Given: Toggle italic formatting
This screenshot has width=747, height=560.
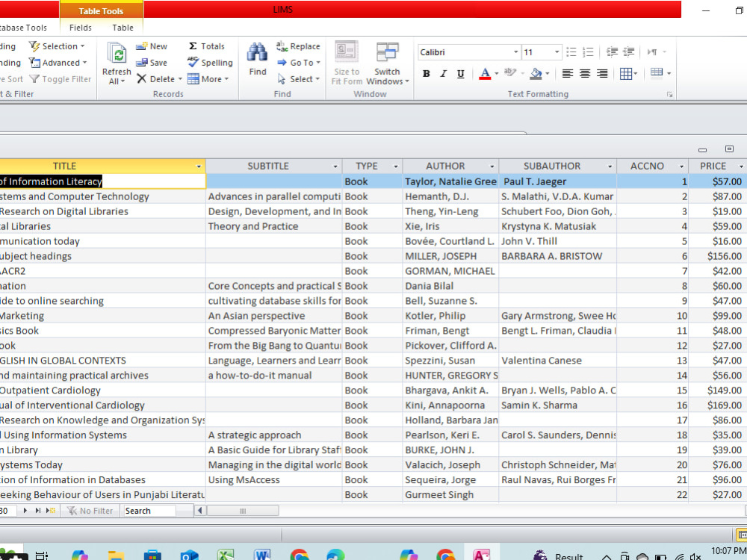Looking at the screenshot, I should point(444,73).
